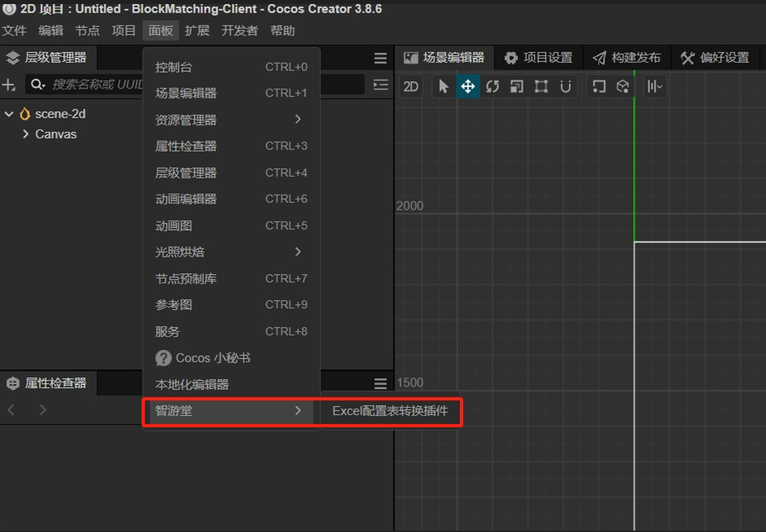Toggle the snap magnet tool
Viewport: 766px width, 532px height.
(566, 87)
